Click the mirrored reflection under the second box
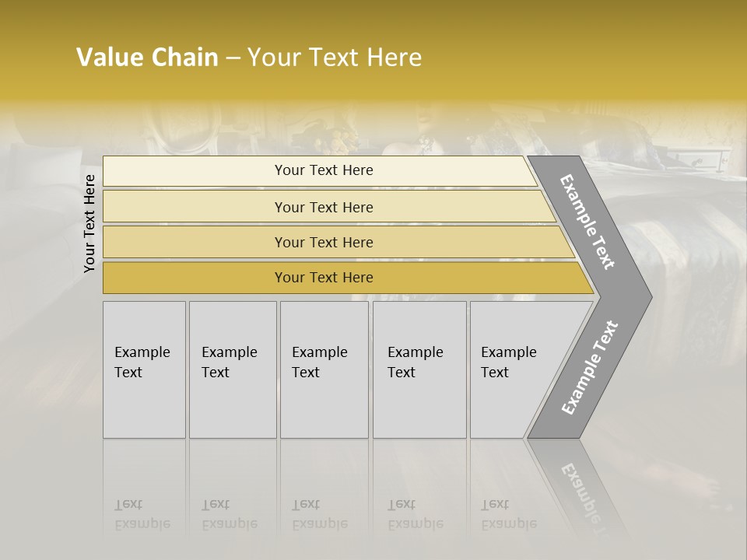The image size is (747, 560). click(230, 515)
